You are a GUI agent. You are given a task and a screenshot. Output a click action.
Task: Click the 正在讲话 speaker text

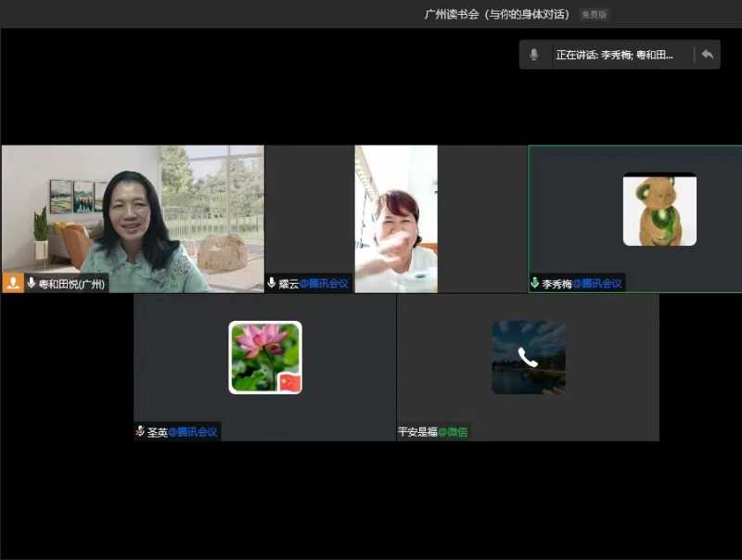(614, 55)
